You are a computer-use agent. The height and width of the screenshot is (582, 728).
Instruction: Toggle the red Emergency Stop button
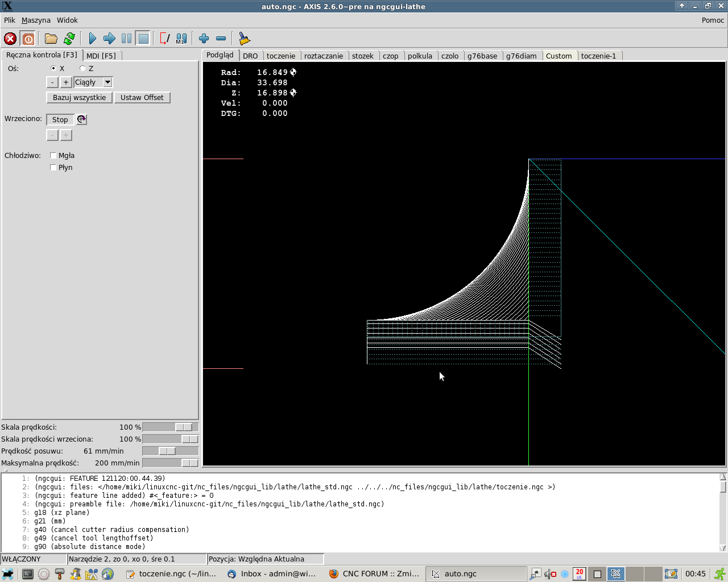point(10,39)
